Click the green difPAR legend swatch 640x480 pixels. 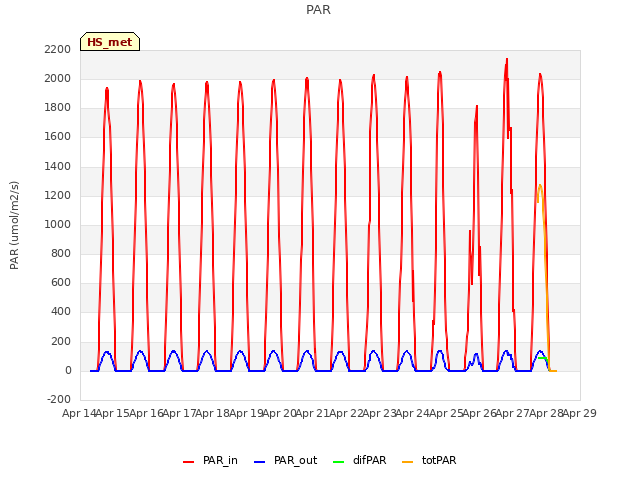339,462
